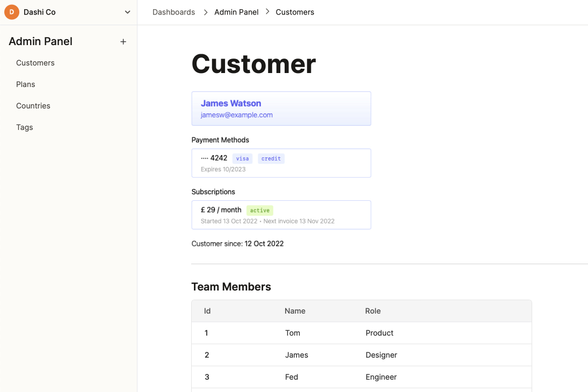Image resolution: width=588 pixels, height=392 pixels.
Task: Open Tags in the sidebar
Action: [24, 127]
